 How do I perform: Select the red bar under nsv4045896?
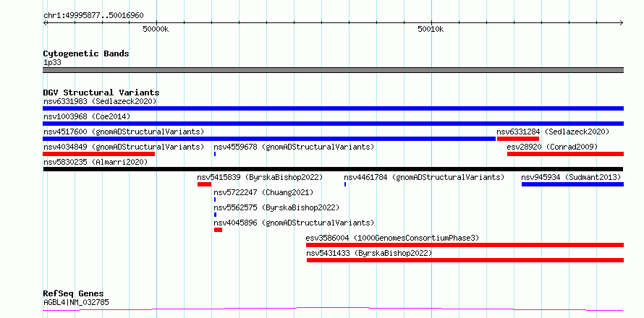(218, 230)
